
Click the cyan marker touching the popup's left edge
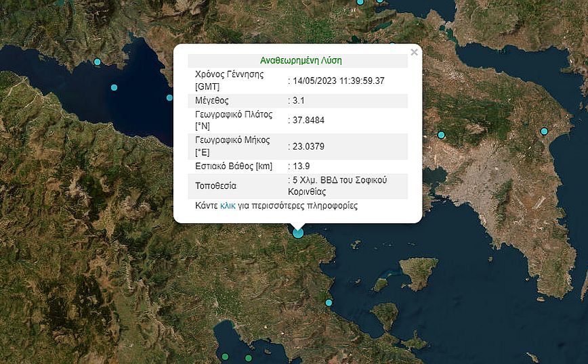click(169, 97)
